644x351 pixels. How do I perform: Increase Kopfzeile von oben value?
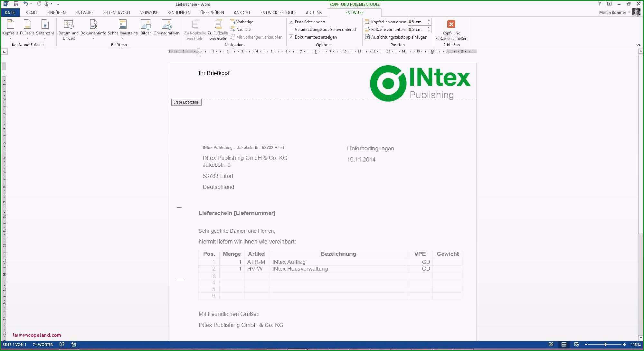click(429, 20)
